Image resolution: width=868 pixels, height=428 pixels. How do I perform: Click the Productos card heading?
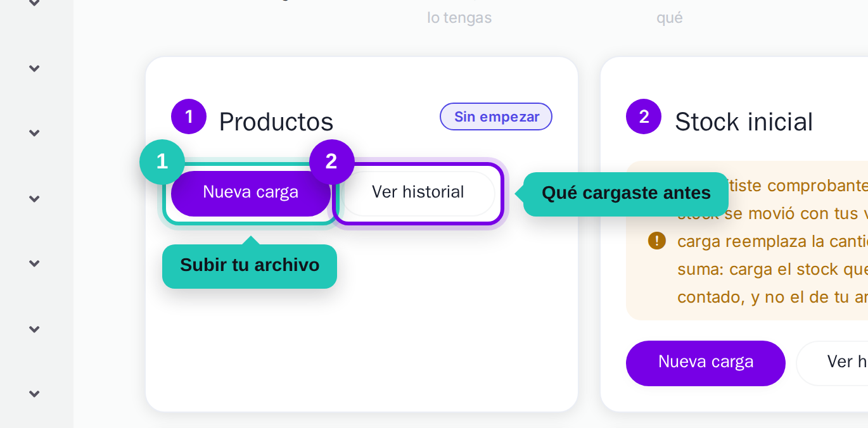(276, 122)
